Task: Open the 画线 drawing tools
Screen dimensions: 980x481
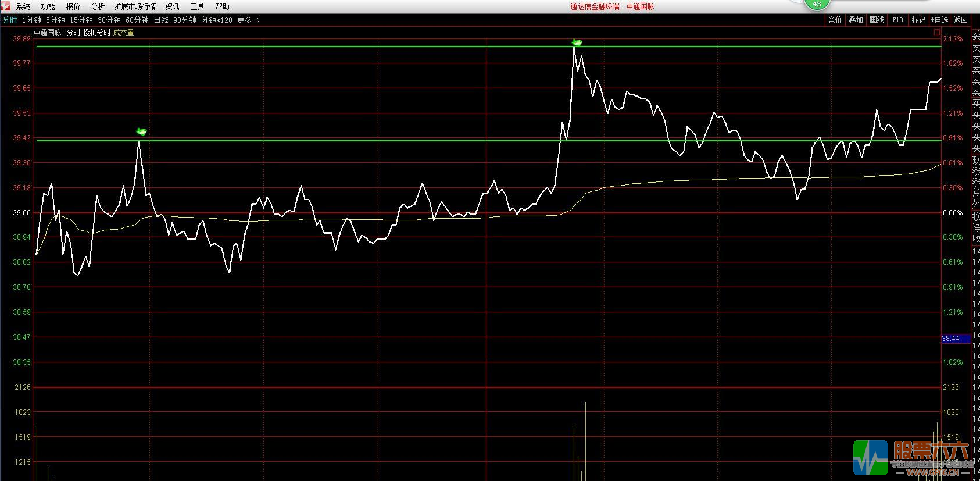Action: [877, 20]
